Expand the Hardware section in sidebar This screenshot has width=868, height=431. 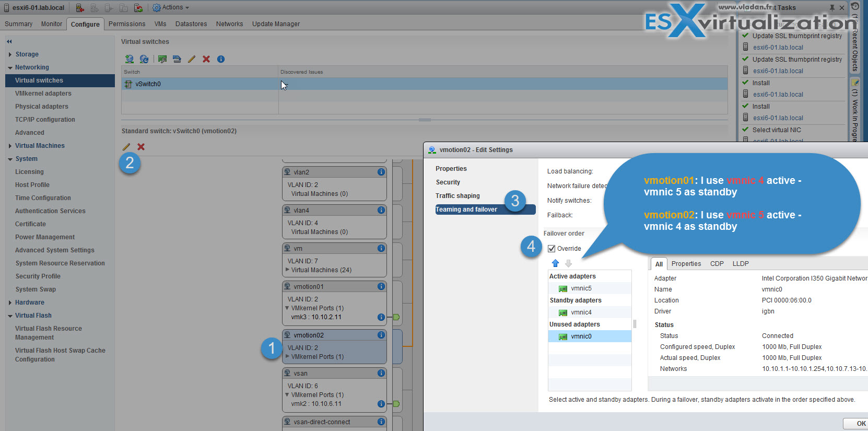point(10,302)
